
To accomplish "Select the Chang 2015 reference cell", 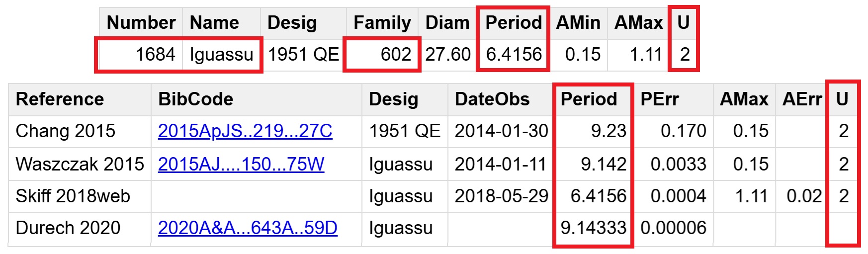I will click(x=66, y=131).
